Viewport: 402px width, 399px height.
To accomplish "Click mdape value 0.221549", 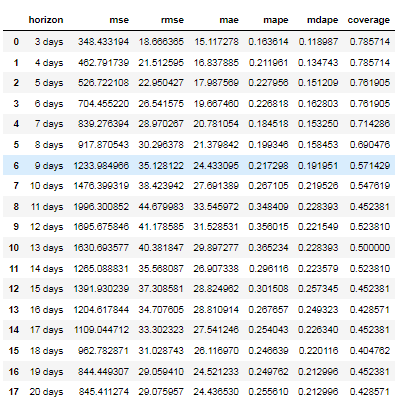I will (x=318, y=227).
